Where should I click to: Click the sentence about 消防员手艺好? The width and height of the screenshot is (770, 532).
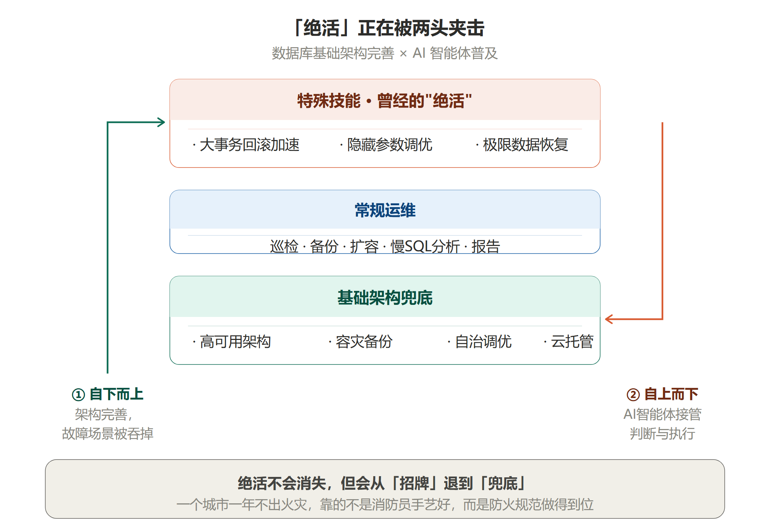[385, 504]
